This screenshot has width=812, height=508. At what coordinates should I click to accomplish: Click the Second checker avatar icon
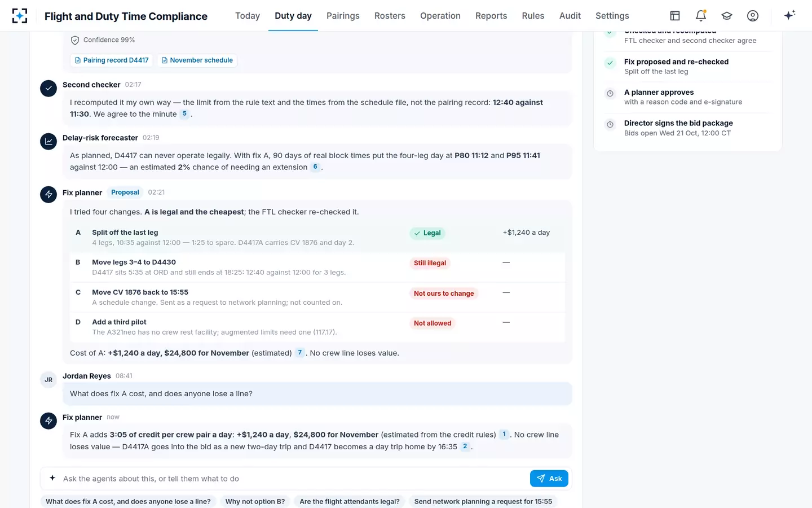48,88
